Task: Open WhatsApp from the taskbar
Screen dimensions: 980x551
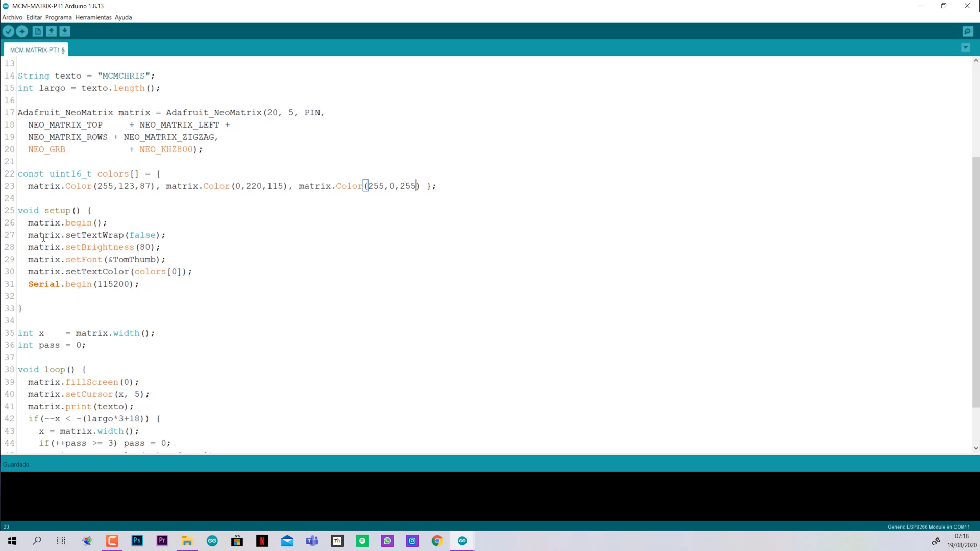Action: 387,541
